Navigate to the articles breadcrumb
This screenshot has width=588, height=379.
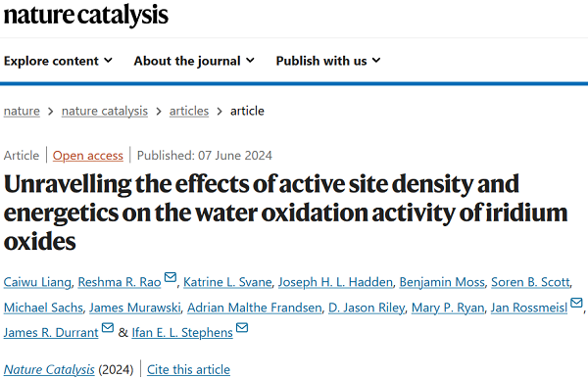pos(189,111)
